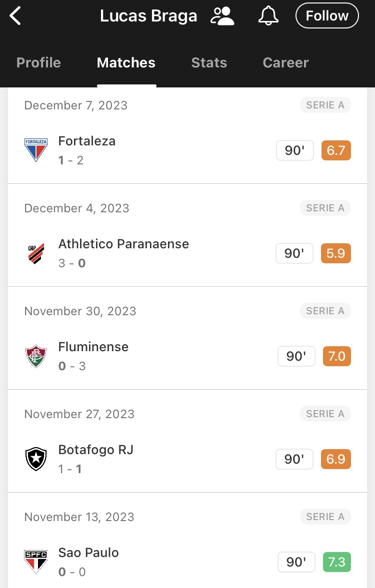Click the Fortaleza club crest
The width and height of the screenshot is (375, 588).
(x=36, y=150)
